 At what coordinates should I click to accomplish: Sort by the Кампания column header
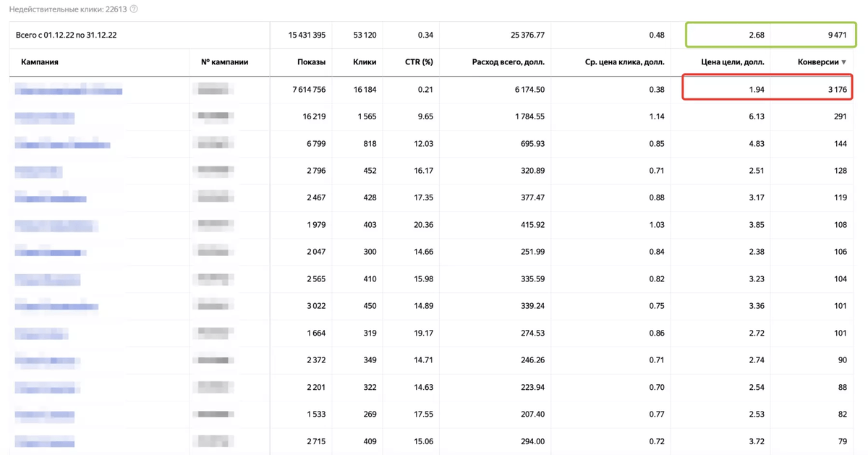pos(40,62)
